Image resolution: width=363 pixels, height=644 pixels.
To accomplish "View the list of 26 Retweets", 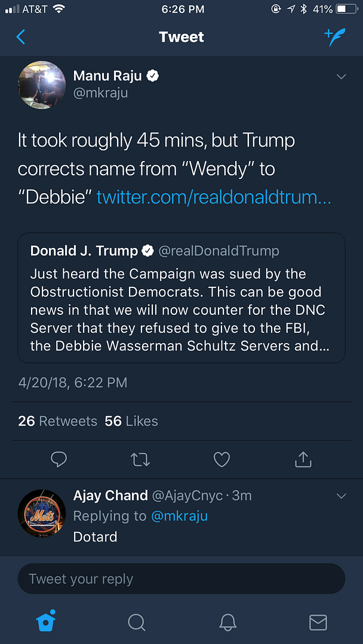I will (x=57, y=421).
